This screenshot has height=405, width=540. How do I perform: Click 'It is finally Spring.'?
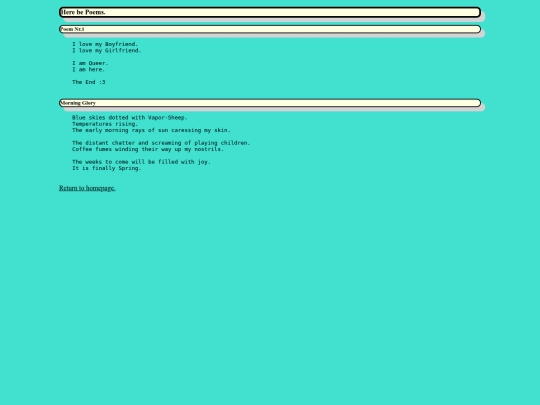pos(107,168)
